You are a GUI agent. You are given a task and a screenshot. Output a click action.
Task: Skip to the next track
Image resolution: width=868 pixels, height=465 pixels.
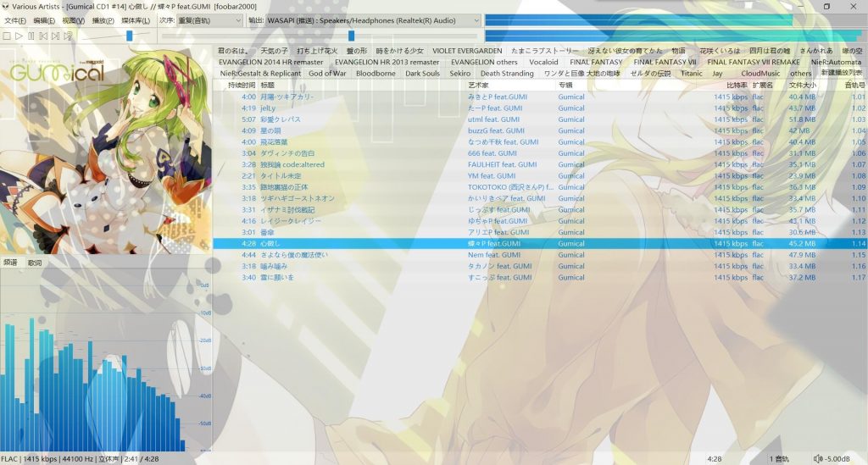pyautogui.click(x=55, y=36)
